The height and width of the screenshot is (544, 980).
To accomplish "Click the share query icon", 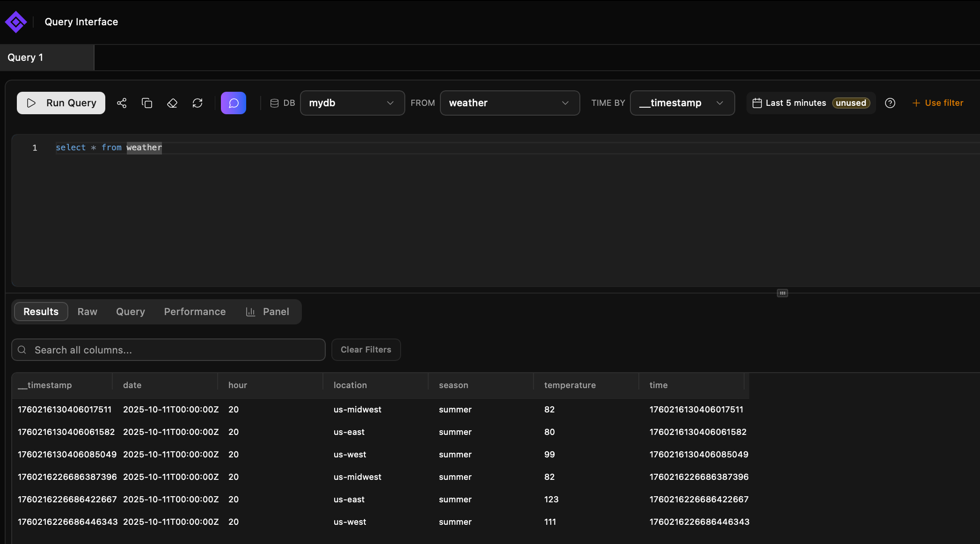I will 122,103.
